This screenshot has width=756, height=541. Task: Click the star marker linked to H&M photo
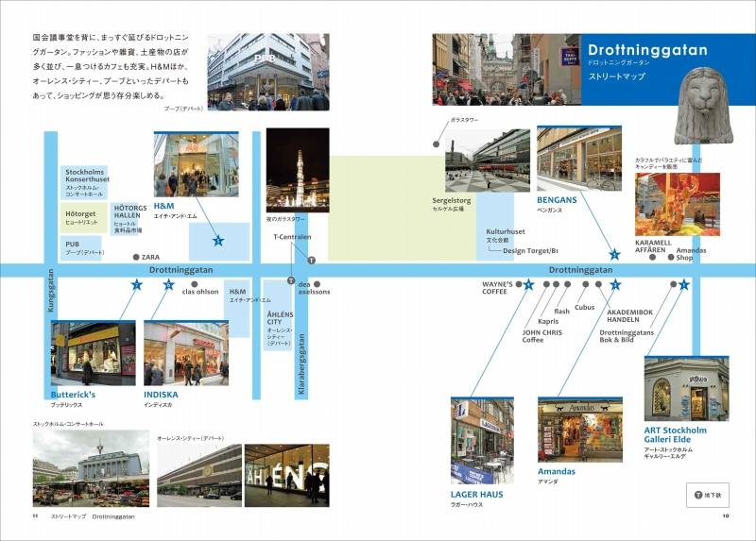(x=218, y=241)
